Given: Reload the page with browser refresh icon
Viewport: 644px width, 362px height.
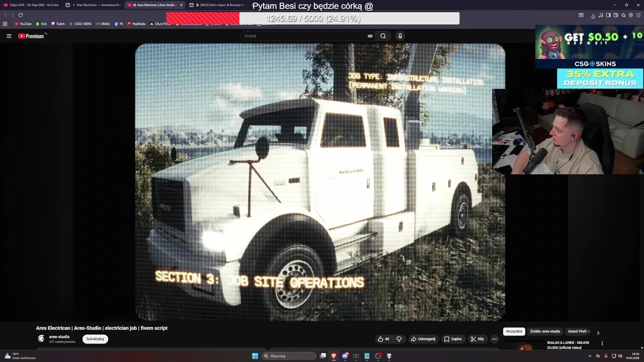Looking at the screenshot, I should pos(20,15).
